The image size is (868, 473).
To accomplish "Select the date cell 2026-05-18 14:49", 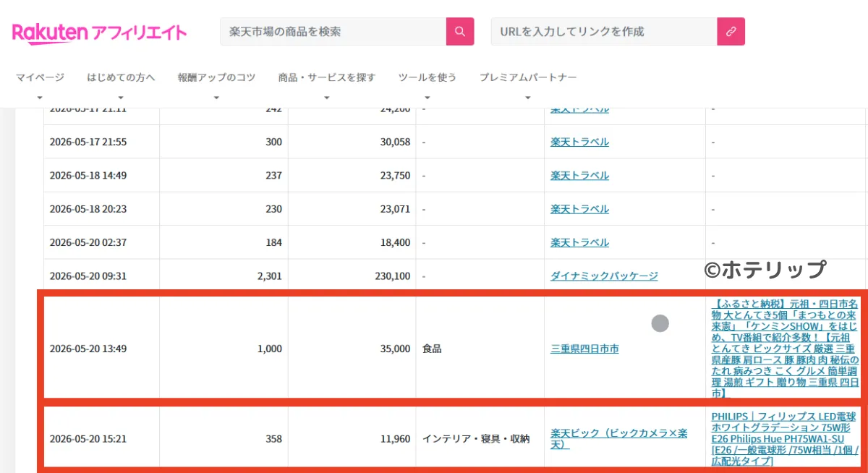I will pos(88,176).
